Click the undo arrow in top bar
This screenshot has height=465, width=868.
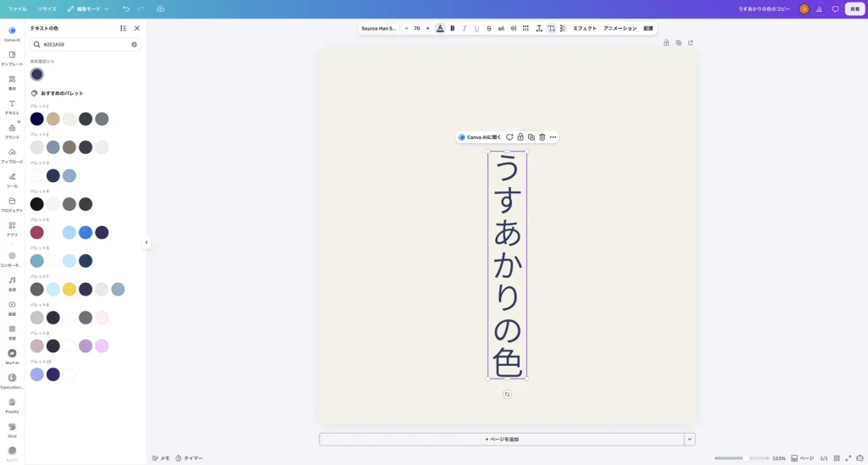126,8
